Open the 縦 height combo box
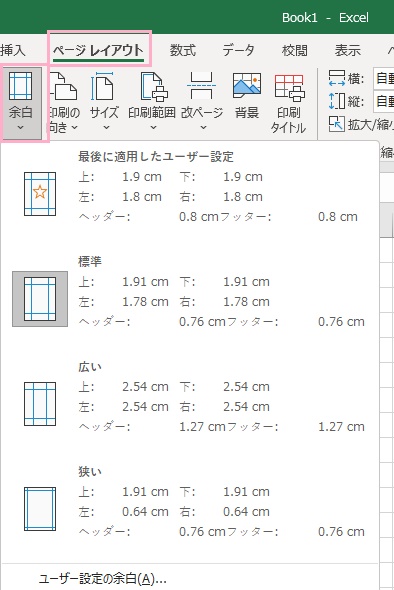 [383, 101]
